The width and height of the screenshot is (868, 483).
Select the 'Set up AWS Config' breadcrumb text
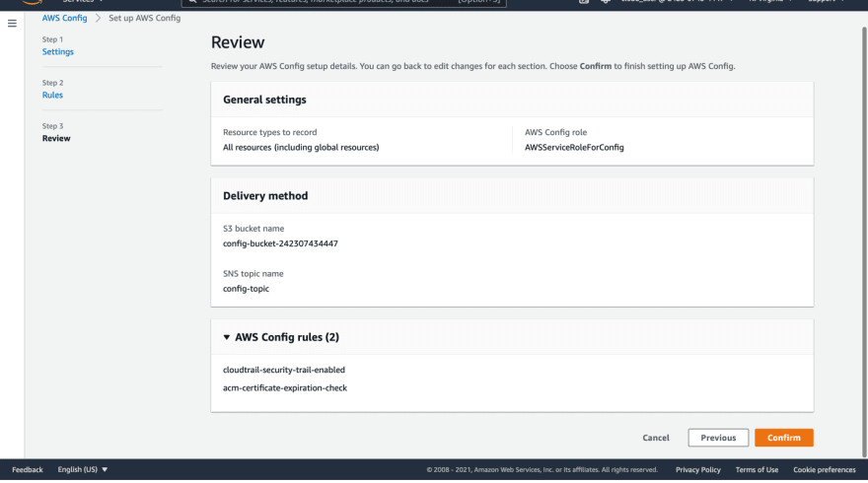pos(144,18)
